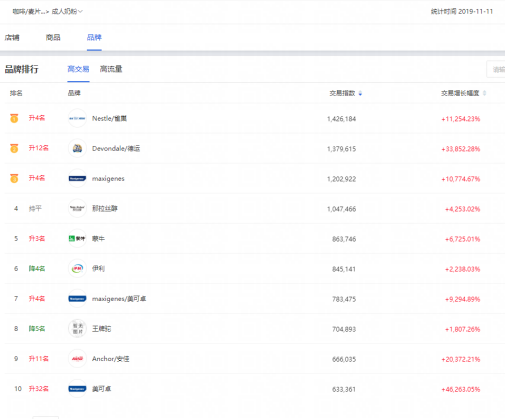
Task: Click the 品牌排行 section title
Action: pyautogui.click(x=21, y=69)
